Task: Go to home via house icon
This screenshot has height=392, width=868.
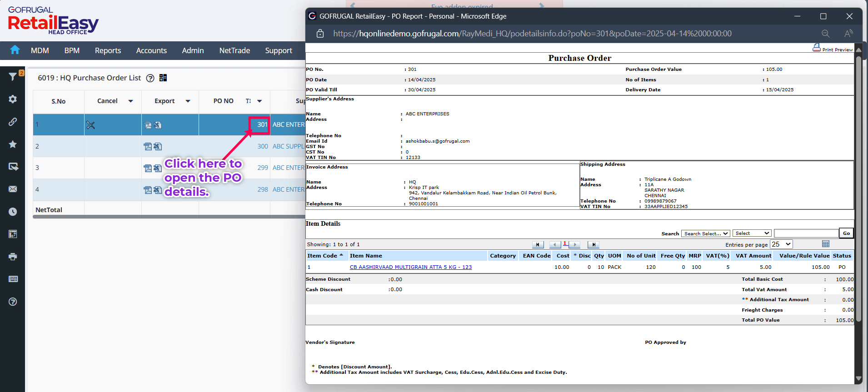Action: click(15, 50)
